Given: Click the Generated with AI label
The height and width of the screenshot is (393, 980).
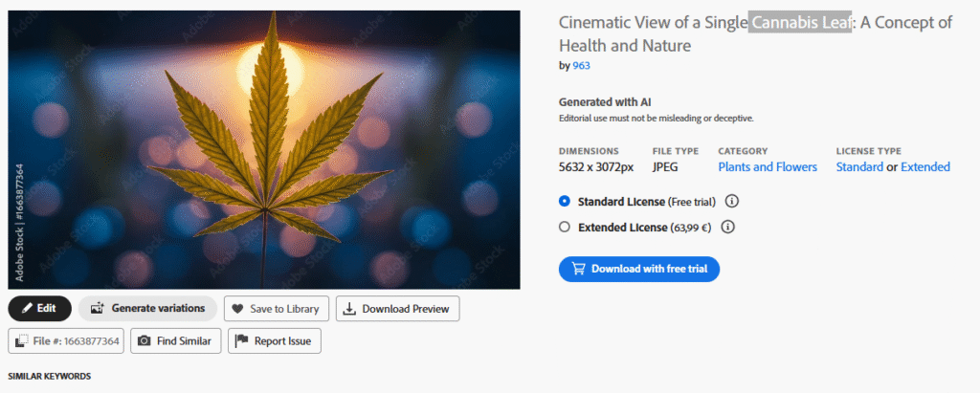Looking at the screenshot, I should [x=605, y=102].
